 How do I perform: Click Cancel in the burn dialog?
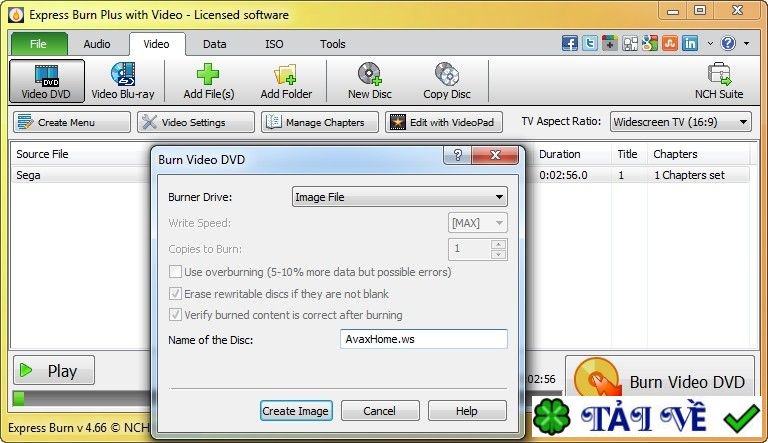pos(380,411)
